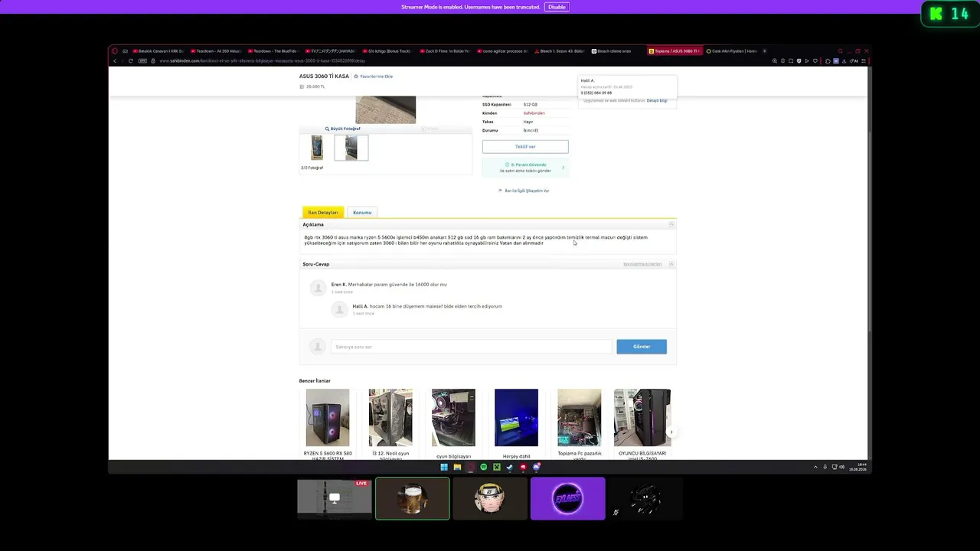Viewport: 980px width, 551px height.
Task: Click the Teklif ver button
Action: pos(525,146)
